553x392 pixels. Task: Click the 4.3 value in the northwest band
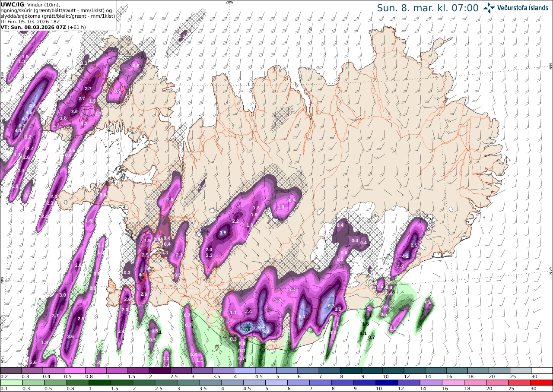click(25, 119)
